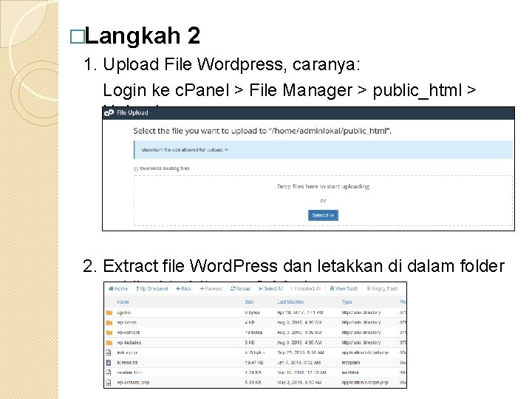Select the cgi-bin folder name
The image size is (532, 399).
click(124, 313)
